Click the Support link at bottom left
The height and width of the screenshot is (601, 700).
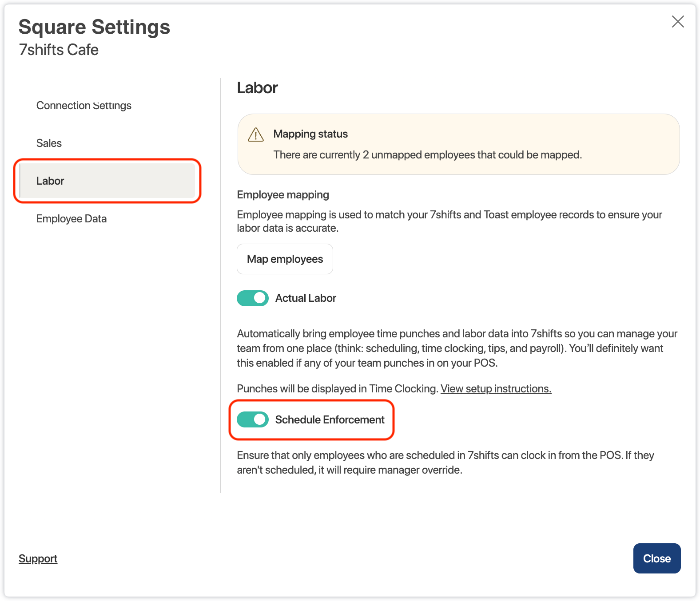38,559
